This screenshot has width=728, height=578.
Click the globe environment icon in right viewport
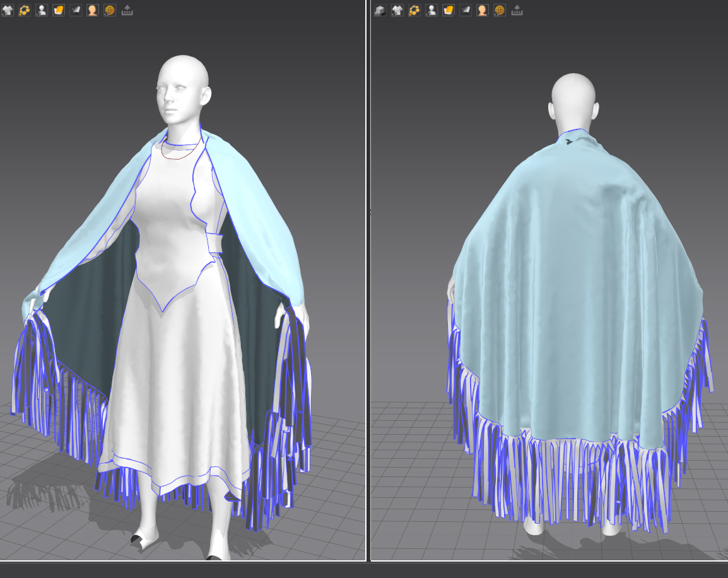(500, 10)
